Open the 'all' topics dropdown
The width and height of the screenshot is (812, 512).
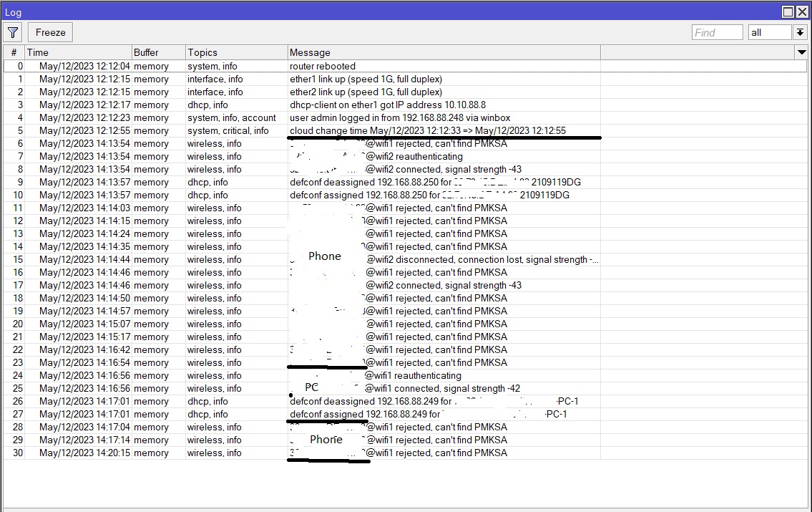pos(800,33)
